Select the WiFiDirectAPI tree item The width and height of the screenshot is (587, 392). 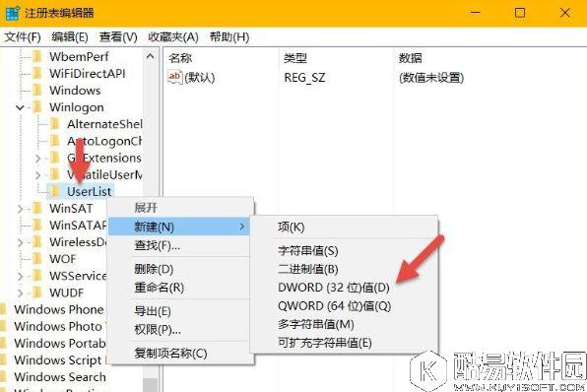pos(88,74)
